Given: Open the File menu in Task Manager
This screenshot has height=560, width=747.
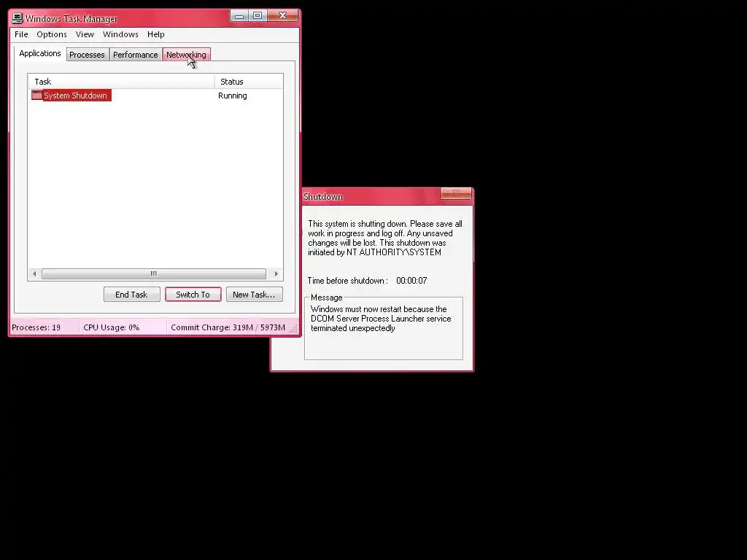Looking at the screenshot, I should click(x=21, y=34).
